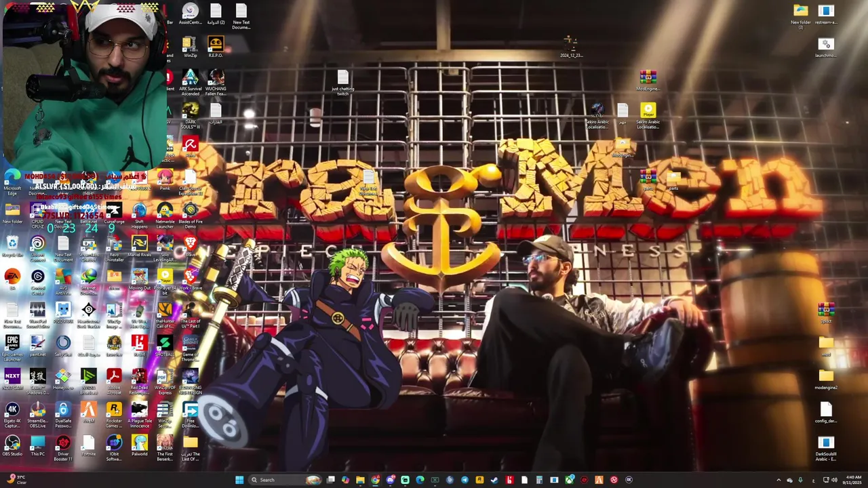Select the Shift Happens game icon

pos(139,214)
